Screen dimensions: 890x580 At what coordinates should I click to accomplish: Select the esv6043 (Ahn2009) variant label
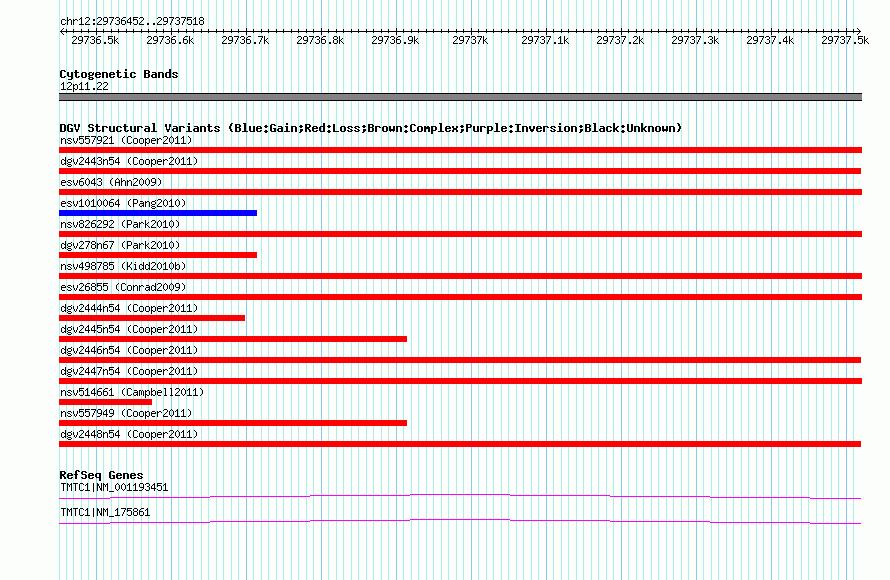click(x=111, y=182)
